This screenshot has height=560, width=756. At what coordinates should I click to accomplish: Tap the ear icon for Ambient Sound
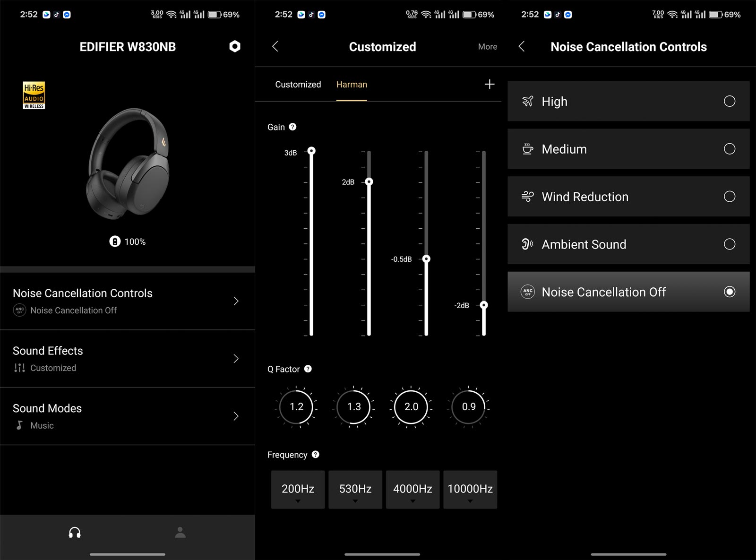(x=527, y=244)
